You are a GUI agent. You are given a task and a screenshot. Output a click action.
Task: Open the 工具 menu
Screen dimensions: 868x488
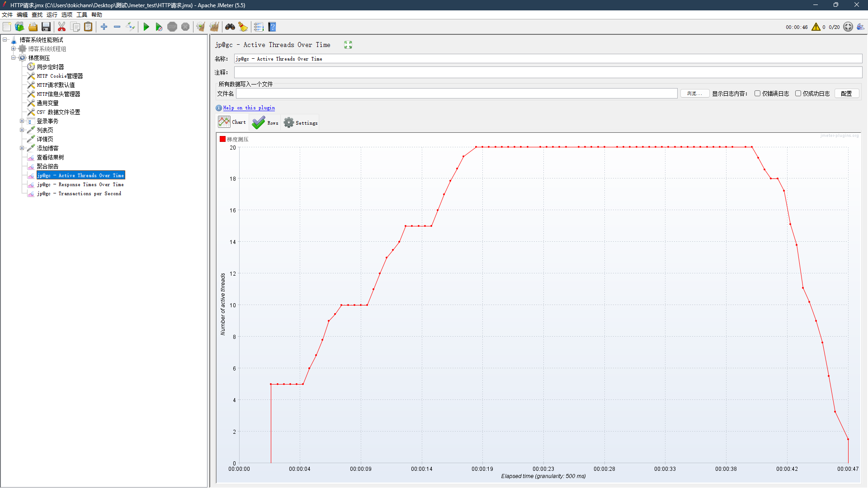click(82, 15)
